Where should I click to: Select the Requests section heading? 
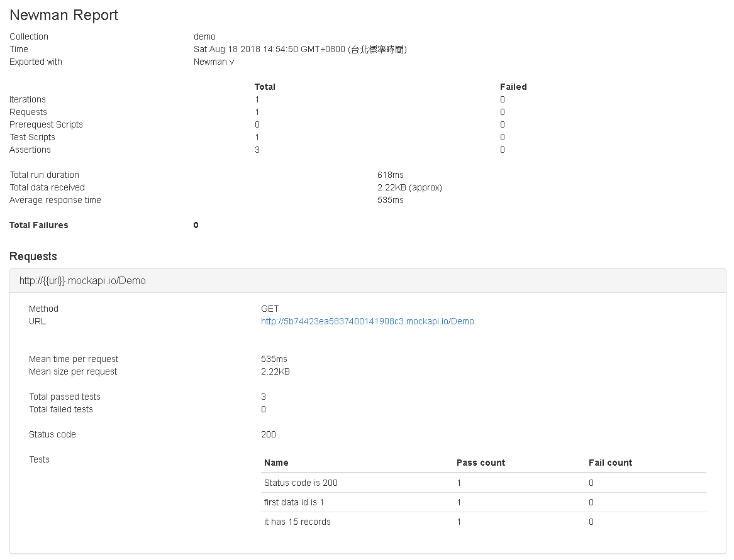(x=33, y=256)
